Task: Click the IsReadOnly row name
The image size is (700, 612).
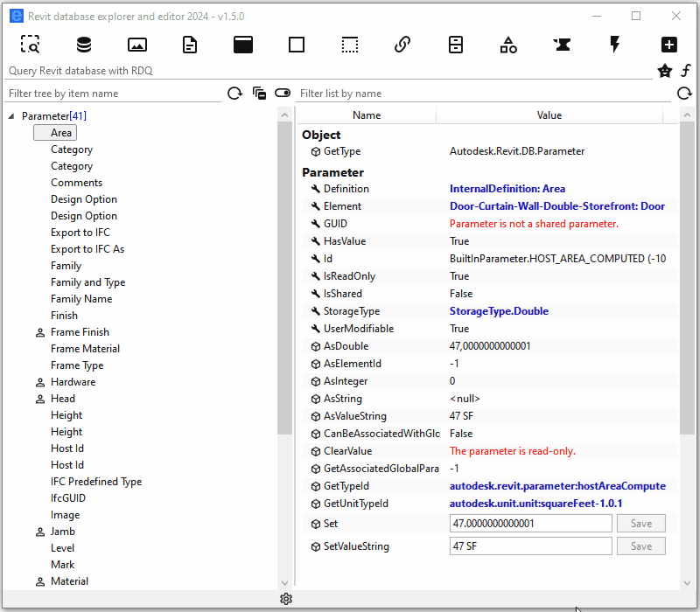Action: (349, 276)
